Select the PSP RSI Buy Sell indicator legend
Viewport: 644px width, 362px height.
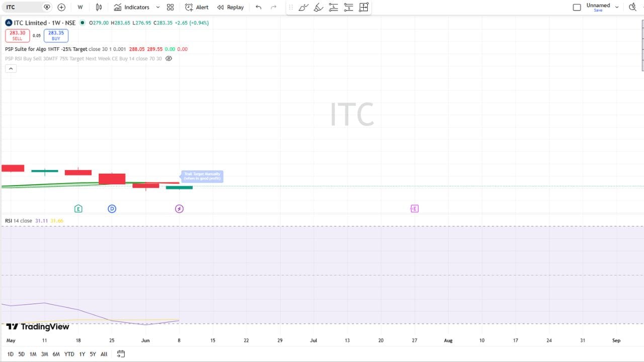coord(84,58)
